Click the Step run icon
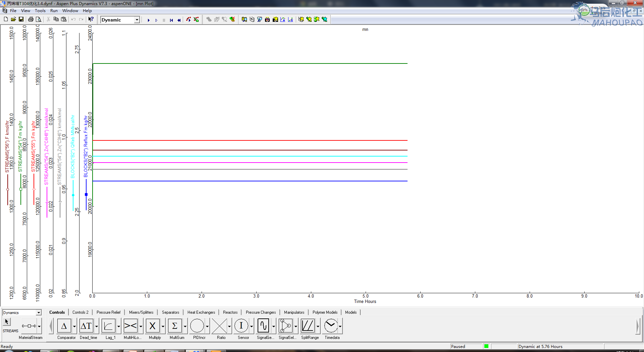The image size is (644, 352). (x=156, y=20)
